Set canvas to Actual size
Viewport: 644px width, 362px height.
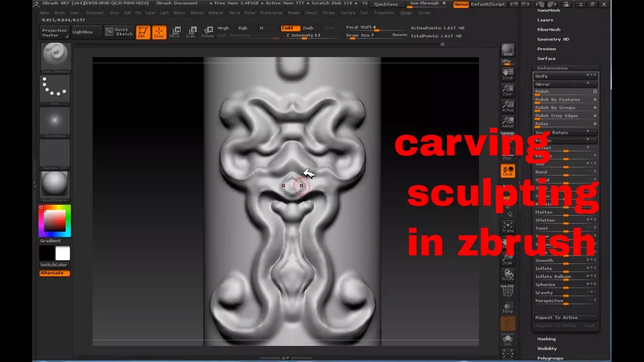pos(508,106)
